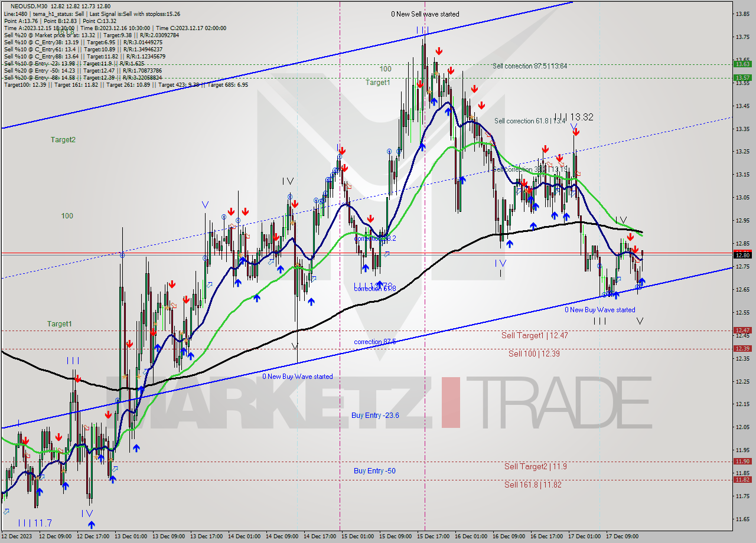Click the 'Sell 161.8 | 11.82' label
Screen dimensions: 756x543
point(533,485)
